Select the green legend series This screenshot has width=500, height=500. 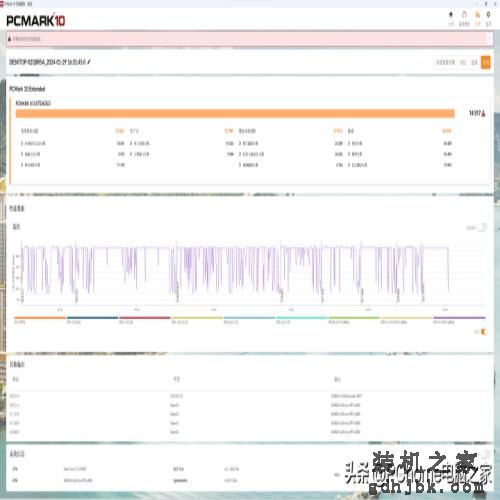click(x=354, y=320)
